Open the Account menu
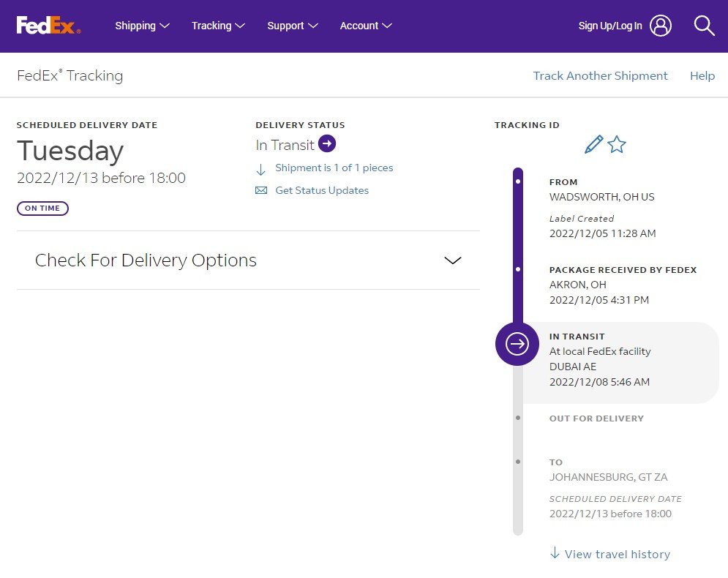This screenshot has height=578, width=728. 366,26
